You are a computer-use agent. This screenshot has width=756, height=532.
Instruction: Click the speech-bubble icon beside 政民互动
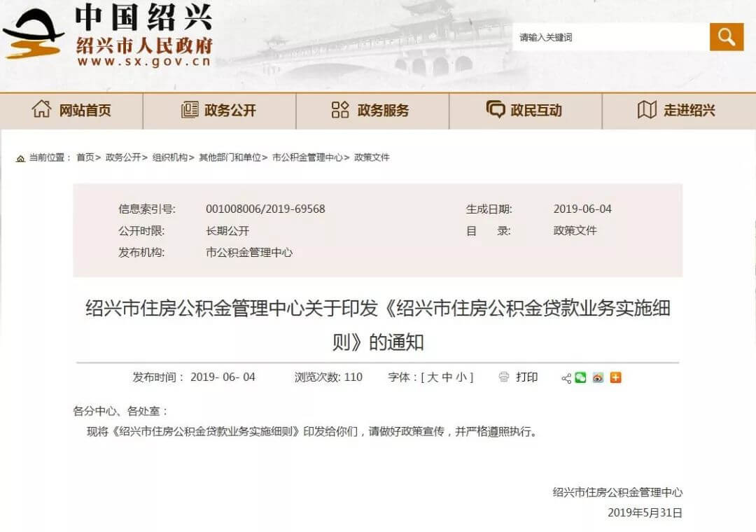[x=496, y=110]
